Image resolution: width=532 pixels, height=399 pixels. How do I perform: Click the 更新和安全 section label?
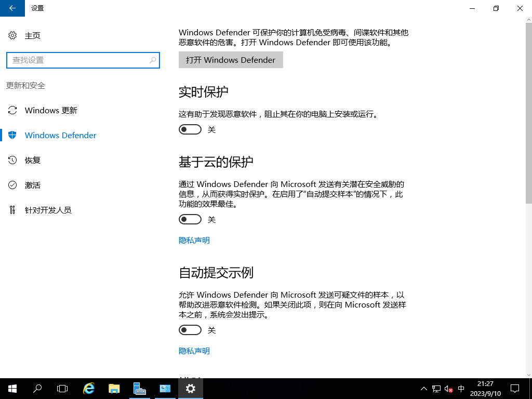click(x=26, y=86)
